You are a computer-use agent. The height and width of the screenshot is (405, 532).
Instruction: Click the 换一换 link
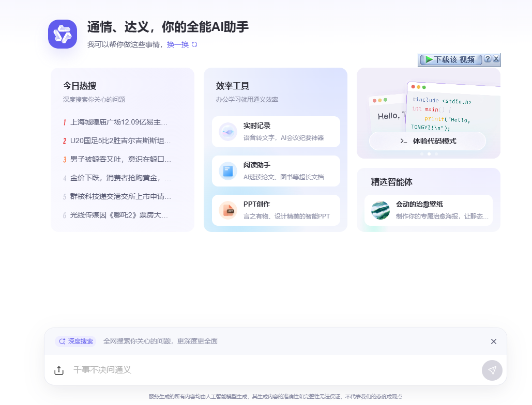(178, 44)
